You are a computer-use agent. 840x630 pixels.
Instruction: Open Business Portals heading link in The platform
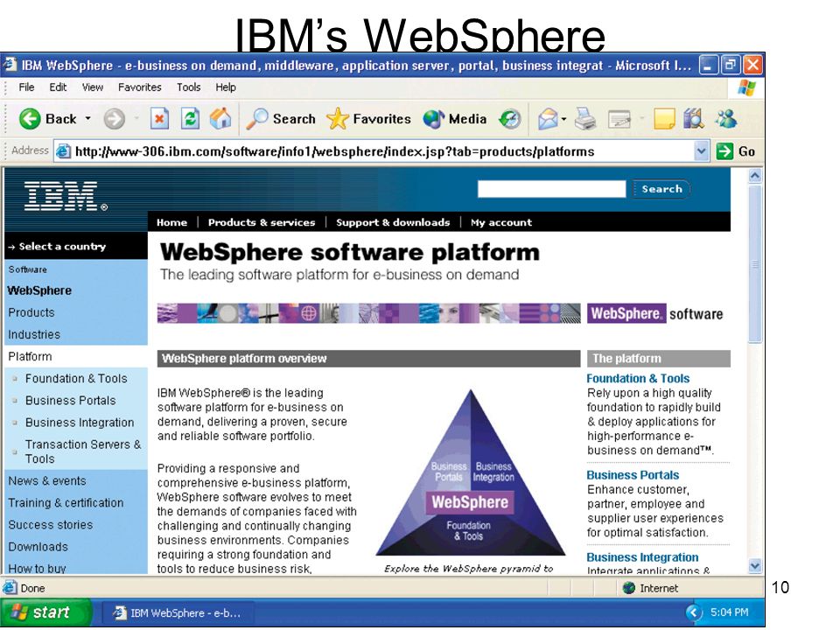coord(633,475)
